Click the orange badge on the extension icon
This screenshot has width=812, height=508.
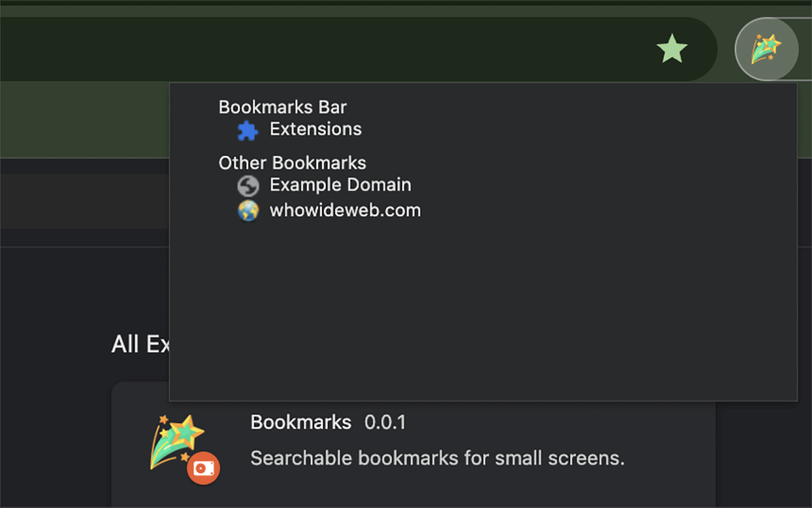(204, 469)
